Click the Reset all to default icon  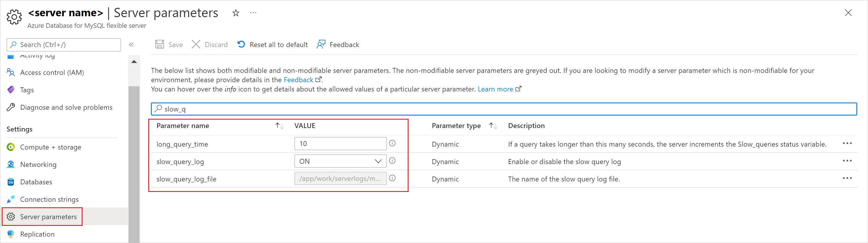(x=241, y=44)
